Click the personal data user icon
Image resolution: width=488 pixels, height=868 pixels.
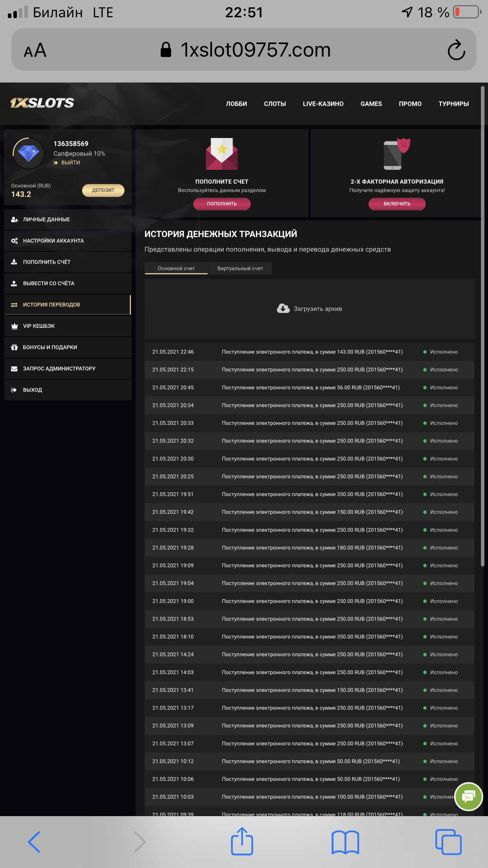[15, 219]
